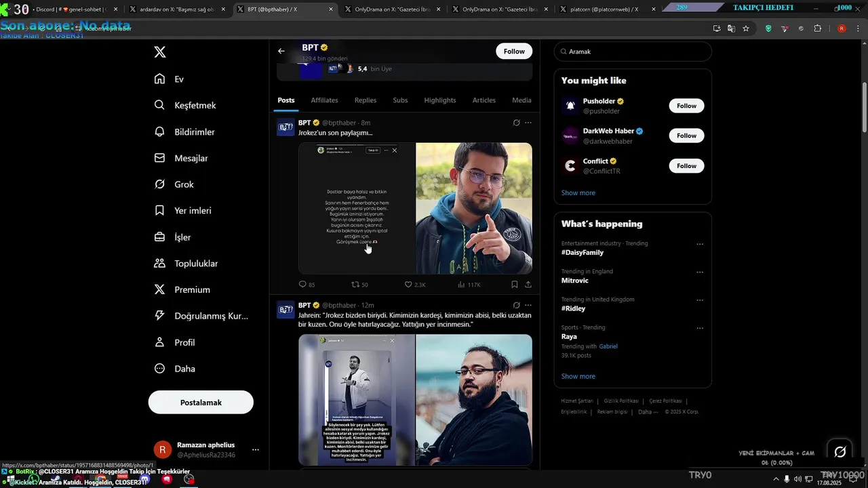The height and width of the screenshot is (488, 868).
Task: Open Daha more options in sidebar
Action: click(x=175, y=369)
